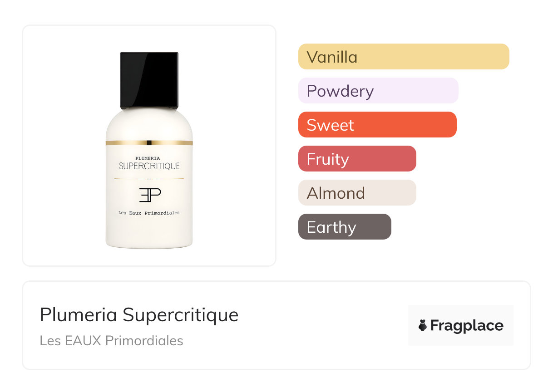Click the Fragplace perfume bottle logo icon
Screen dimensions: 553x392
click(x=423, y=325)
